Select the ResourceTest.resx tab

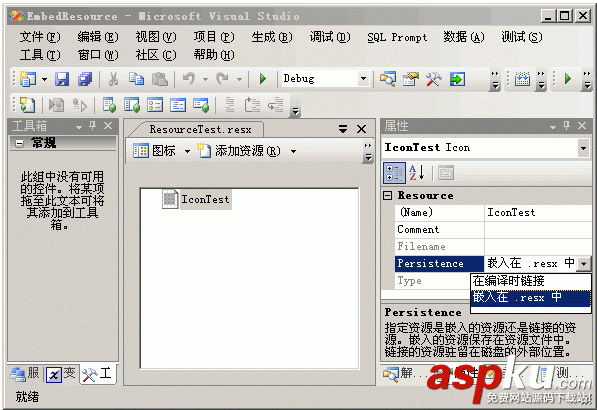[x=200, y=129]
